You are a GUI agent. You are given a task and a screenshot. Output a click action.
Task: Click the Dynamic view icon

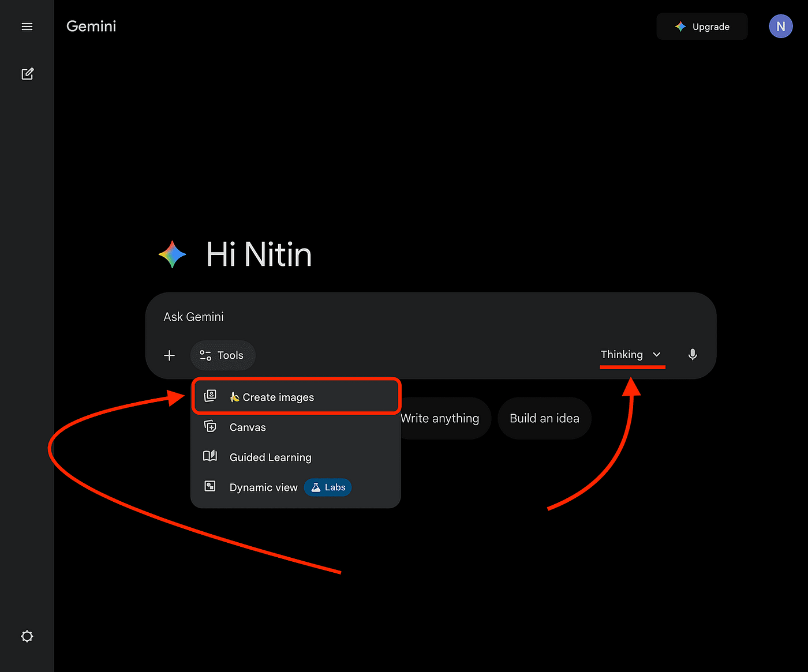[210, 486]
